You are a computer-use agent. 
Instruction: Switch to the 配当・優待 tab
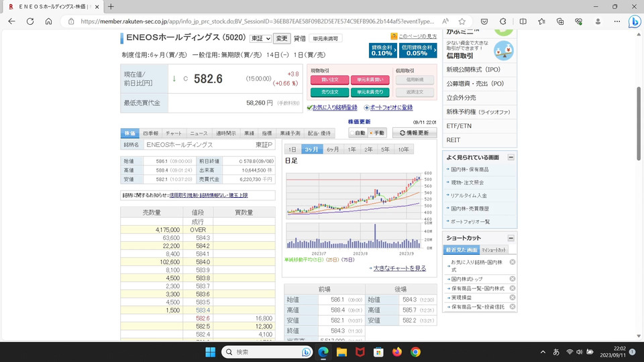tap(319, 133)
